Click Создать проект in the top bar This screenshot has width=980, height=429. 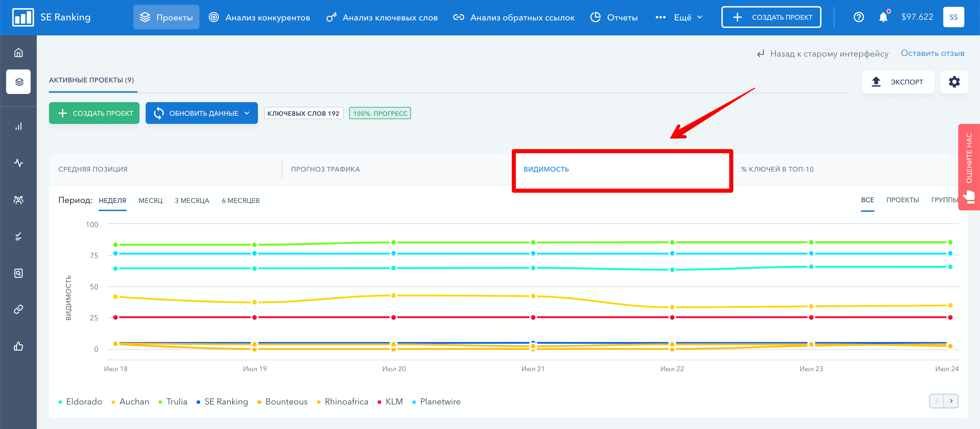click(x=771, y=17)
